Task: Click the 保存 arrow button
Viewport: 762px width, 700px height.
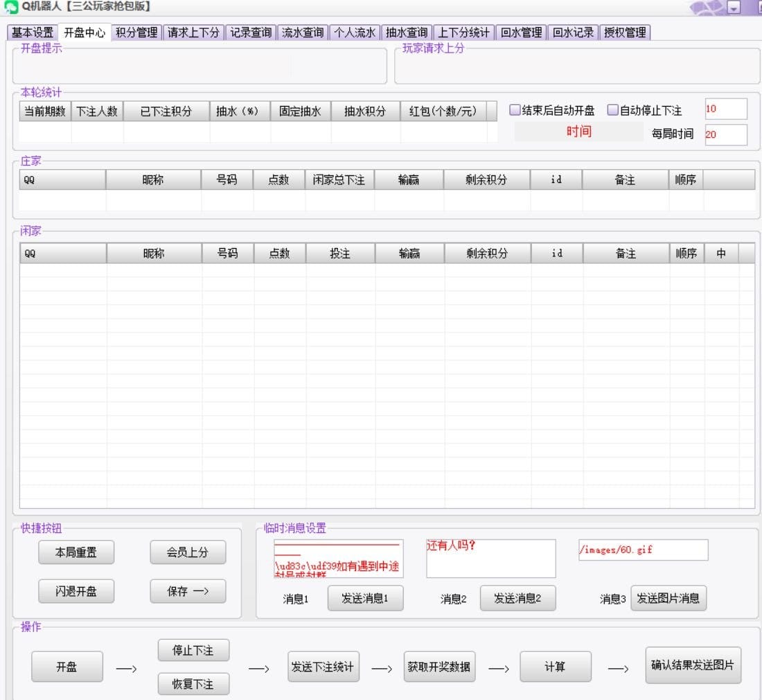Action: pyautogui.click(x=188, y=591)
